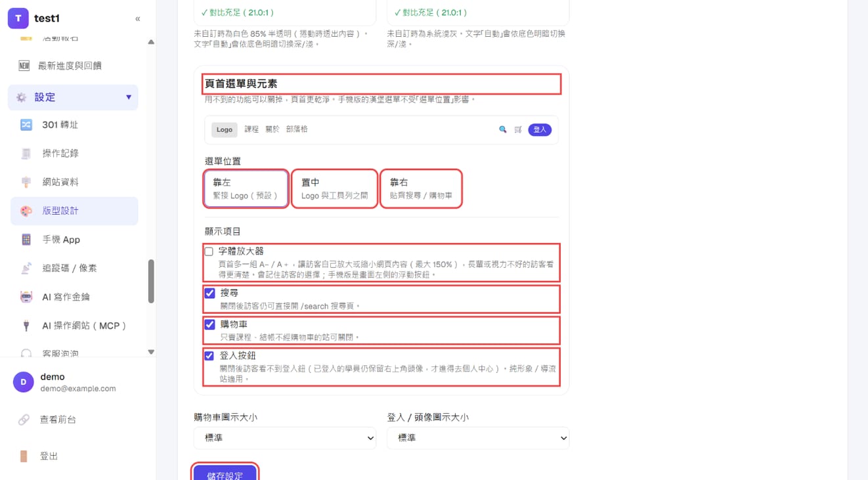The image size is (868, 480).
Task: Click the document icon for 操作記錄
Action: [x=26, y=153]
